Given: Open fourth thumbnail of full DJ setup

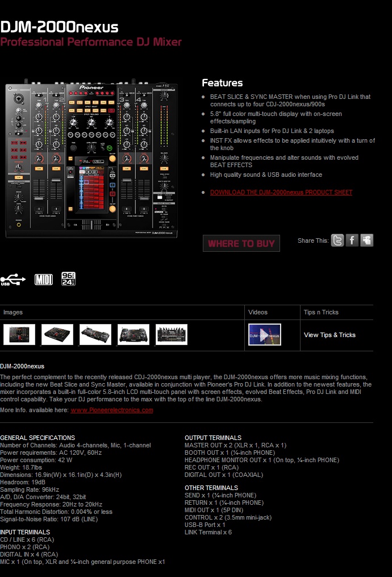Looking at the screenshot, I should [134, 334].
